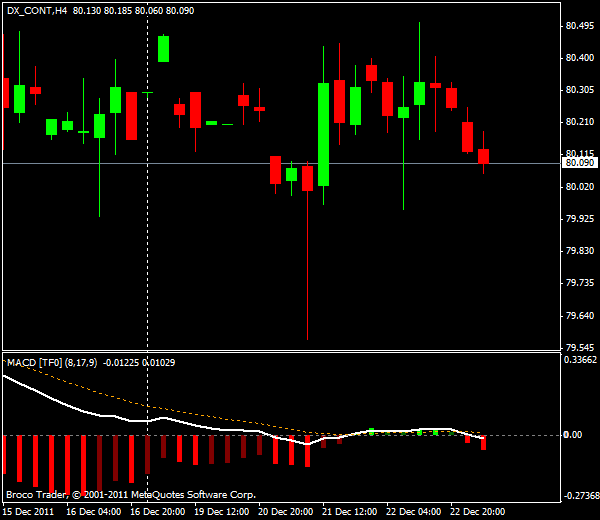Click the 79.830 price axis label

pos(580,251)
